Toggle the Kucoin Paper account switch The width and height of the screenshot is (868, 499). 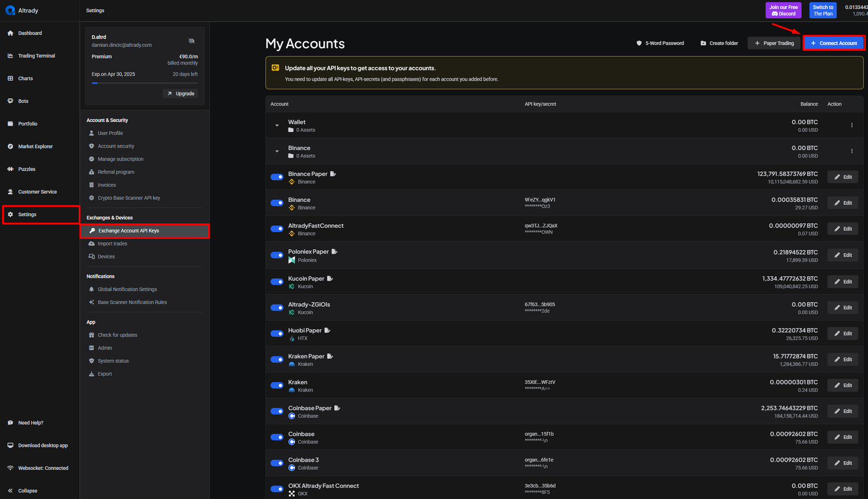[277, 282]
